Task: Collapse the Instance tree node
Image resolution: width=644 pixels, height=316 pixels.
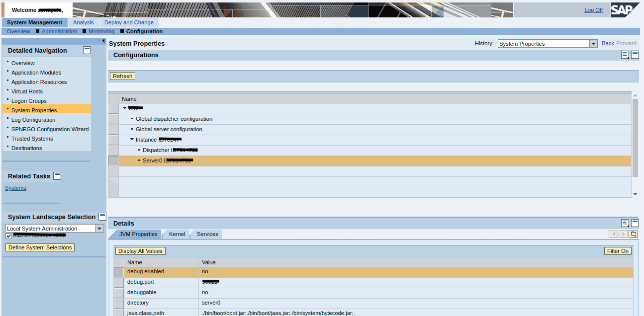Action: [x=131, y=139]
